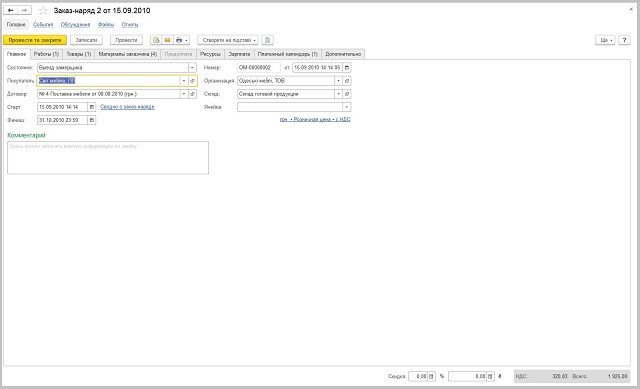Add document to favorites with star
The width and height of the screenshot is (640, 389).
[43, 11]
